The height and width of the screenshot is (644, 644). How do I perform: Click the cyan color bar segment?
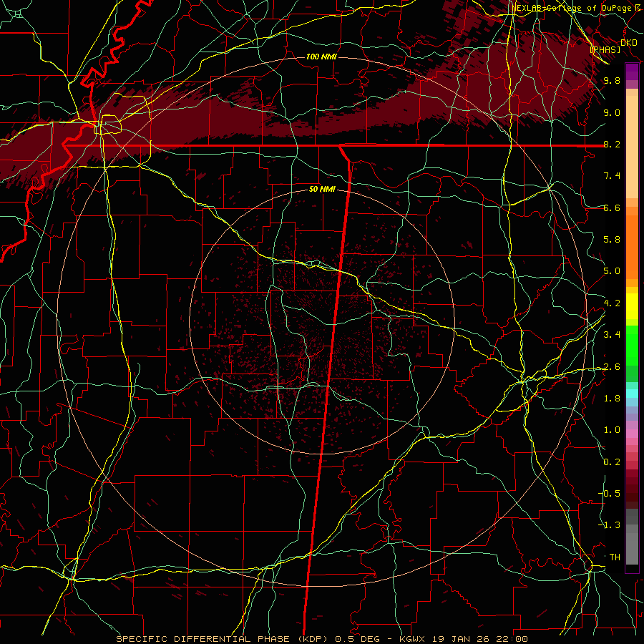coord(632,393)
